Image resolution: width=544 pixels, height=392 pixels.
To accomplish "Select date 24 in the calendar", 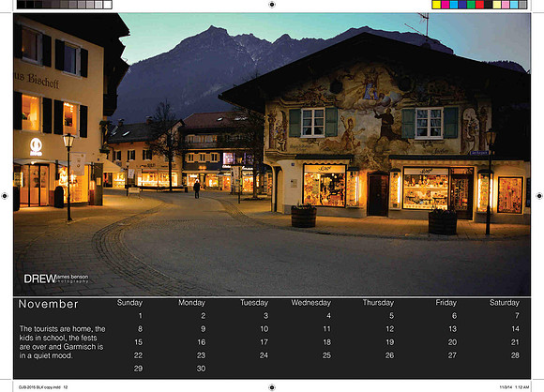I will click(x=264, y=355).
